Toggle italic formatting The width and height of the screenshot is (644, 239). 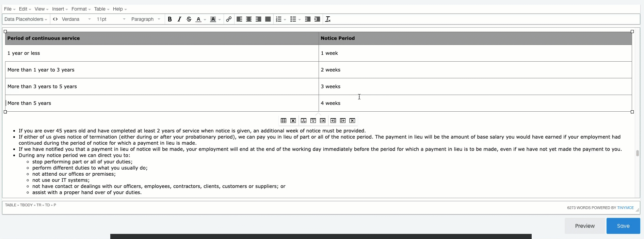coord(179,19)
